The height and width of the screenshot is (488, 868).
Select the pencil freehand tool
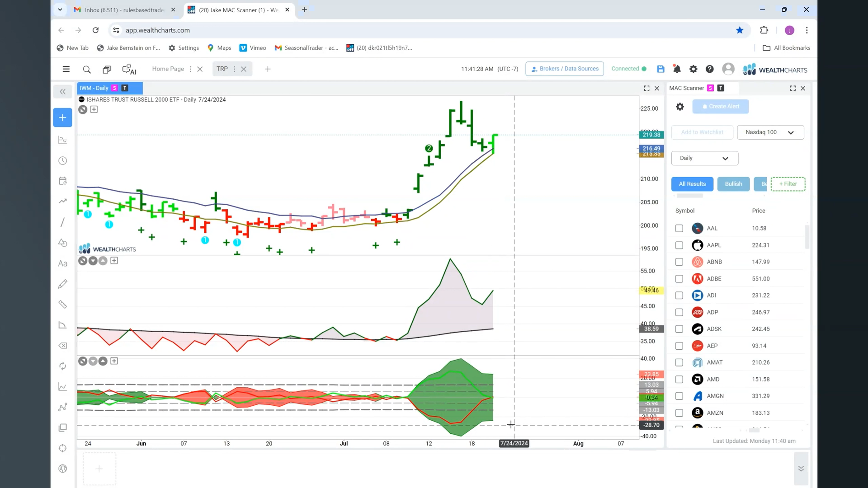click(63, 284)
